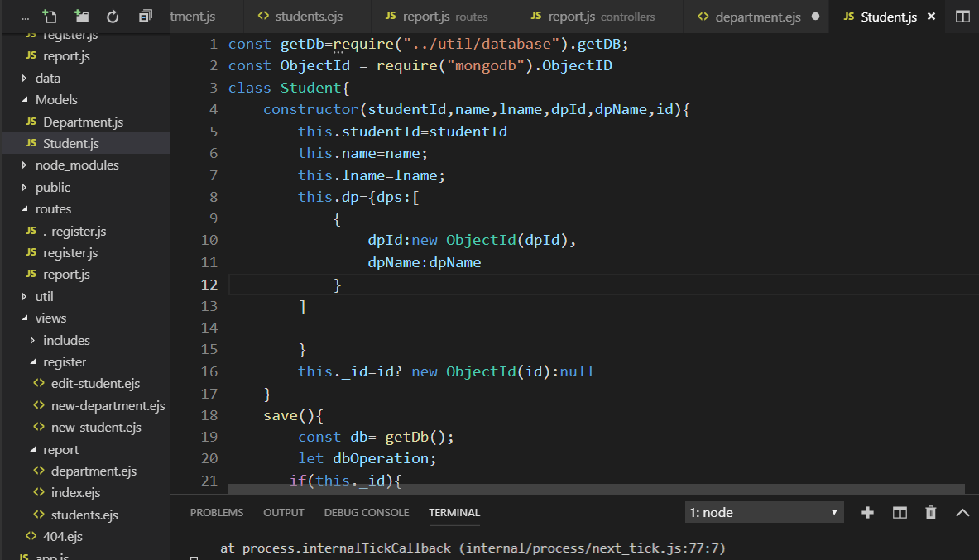This screenshot has height=560, width=979.
Task: Click the horizontal editor scrollbar
Action: pos(597,488)
